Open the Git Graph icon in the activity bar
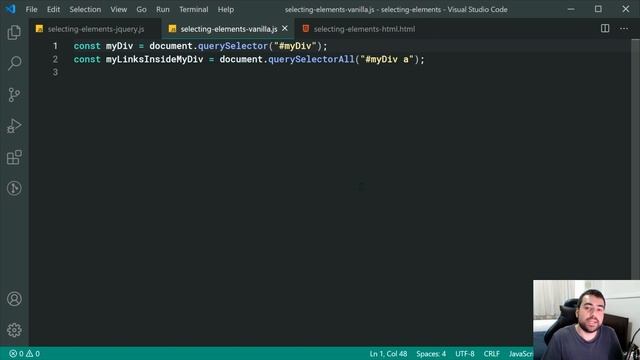Viewport: 640px width, 360px height. pos(14,188)
